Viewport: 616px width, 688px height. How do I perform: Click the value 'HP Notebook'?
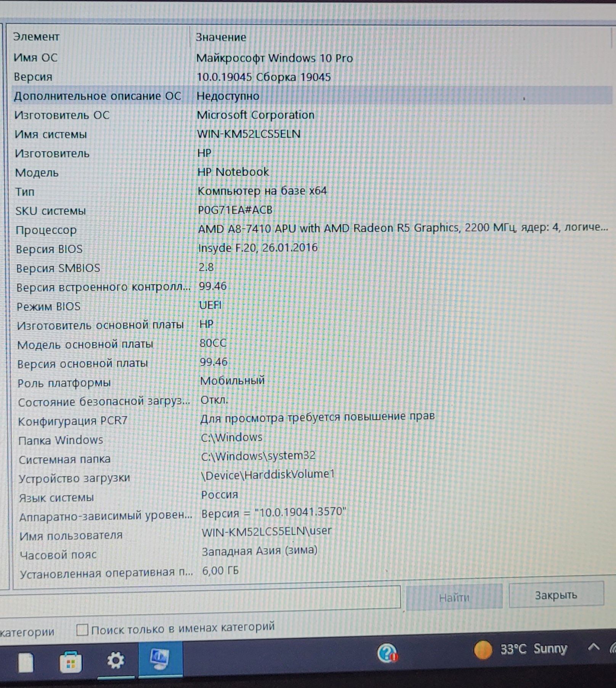click(x=233, y=172)
